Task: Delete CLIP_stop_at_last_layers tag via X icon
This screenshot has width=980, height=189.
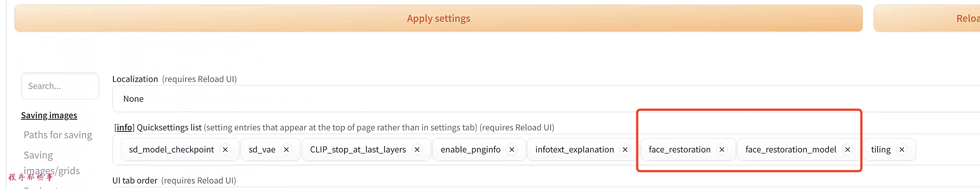Action: coord(417,150)
